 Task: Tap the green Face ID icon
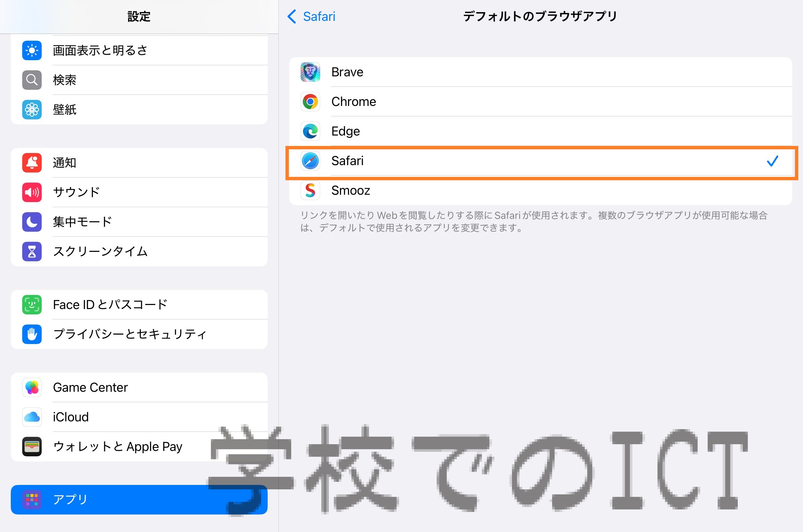pyautogui.click(x=32, y=305)
